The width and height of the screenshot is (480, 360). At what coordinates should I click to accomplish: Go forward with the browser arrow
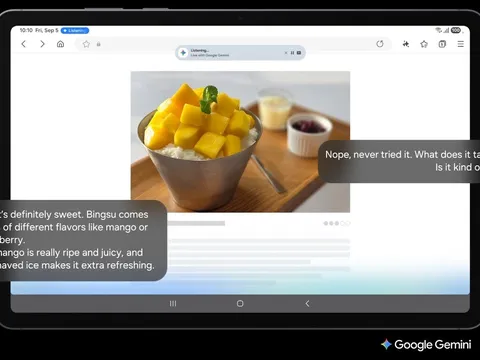point(42,44)
